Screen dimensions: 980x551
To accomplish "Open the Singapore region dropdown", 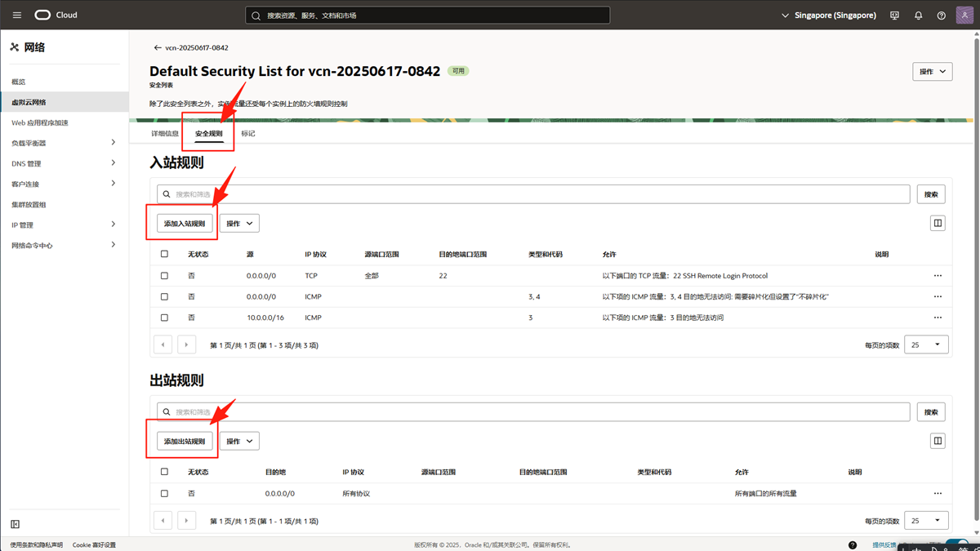I will (x=828, y=16).
